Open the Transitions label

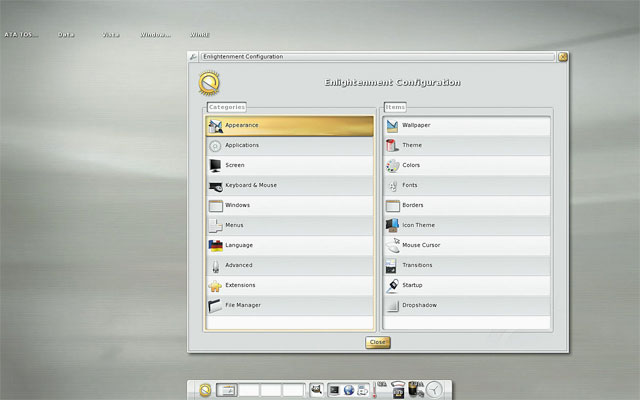pyautogui.click(x=417, y=265)
